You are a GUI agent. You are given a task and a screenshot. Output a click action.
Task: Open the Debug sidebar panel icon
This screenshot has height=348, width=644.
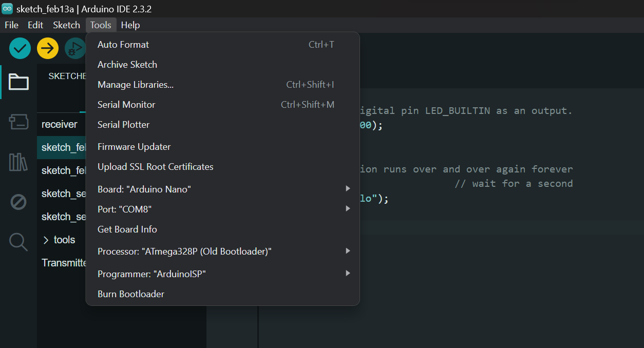[x=18, y=202]
